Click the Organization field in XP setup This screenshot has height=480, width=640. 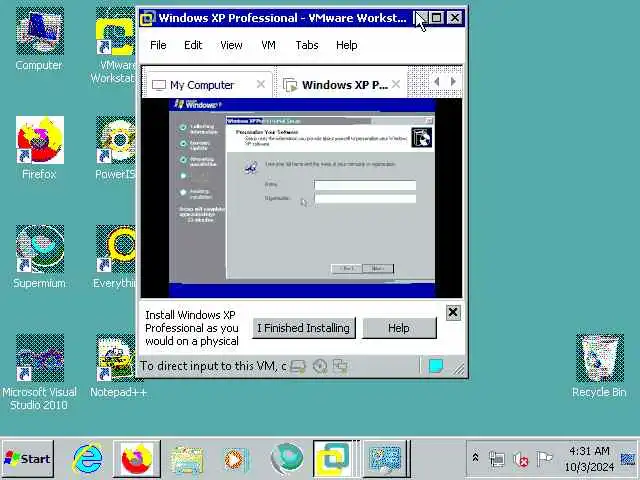[365, 199]
